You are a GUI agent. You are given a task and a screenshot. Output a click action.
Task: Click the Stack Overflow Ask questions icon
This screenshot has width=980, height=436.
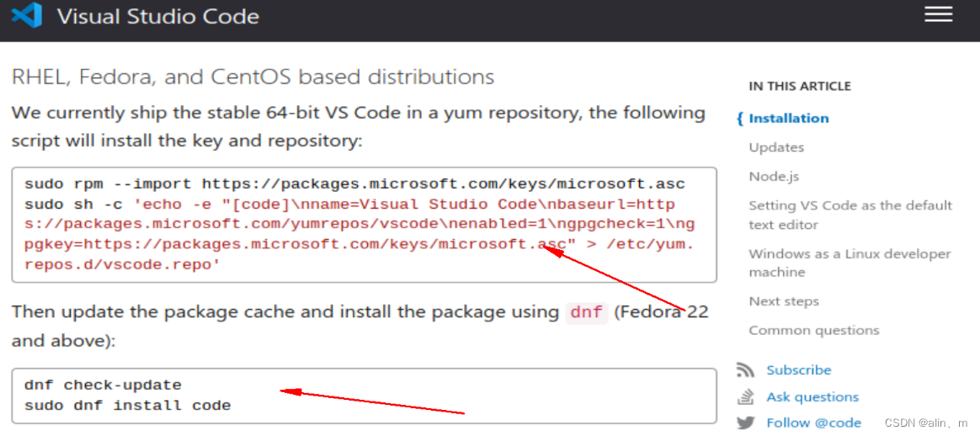(x=745, y=396)
